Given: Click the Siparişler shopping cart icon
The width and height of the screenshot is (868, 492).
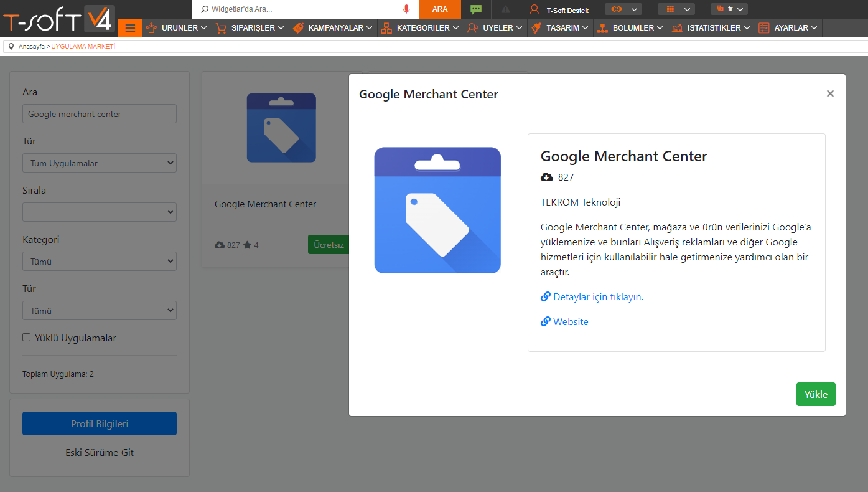Looking at the screenshot, I should pos(221,28).
